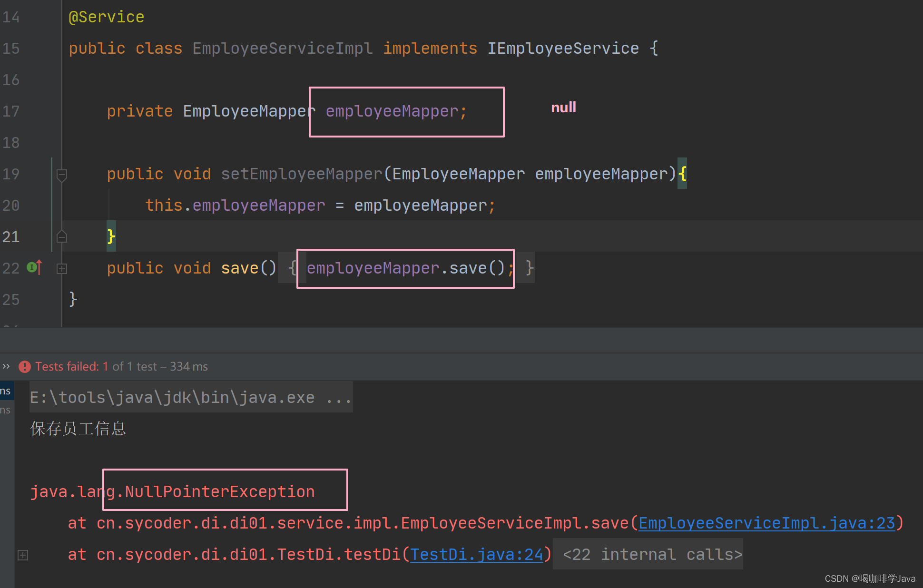
Task: Click the setEmployeeMapper method name
Action: tap(301, 174)
